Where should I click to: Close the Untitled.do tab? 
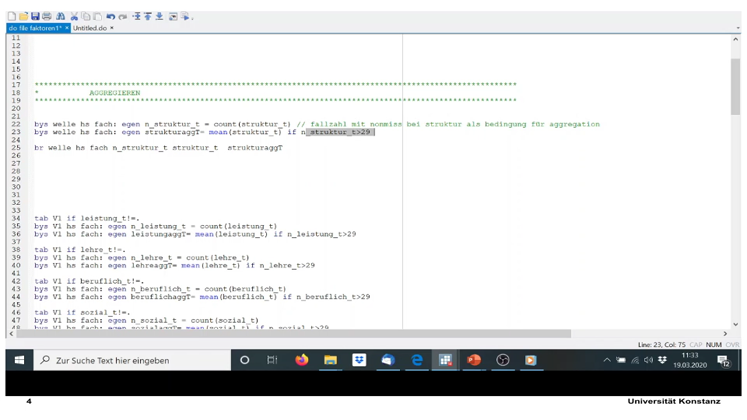point(112,28)
